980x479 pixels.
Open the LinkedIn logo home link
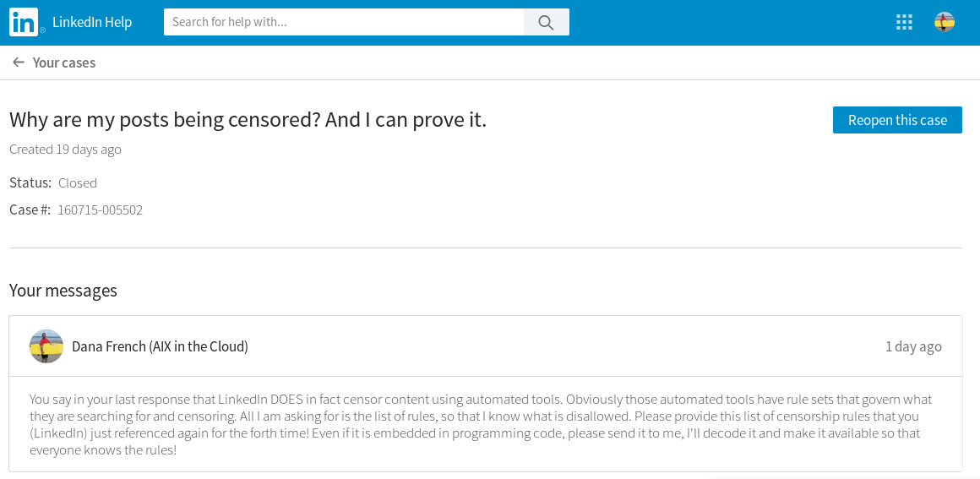point(24,23)
